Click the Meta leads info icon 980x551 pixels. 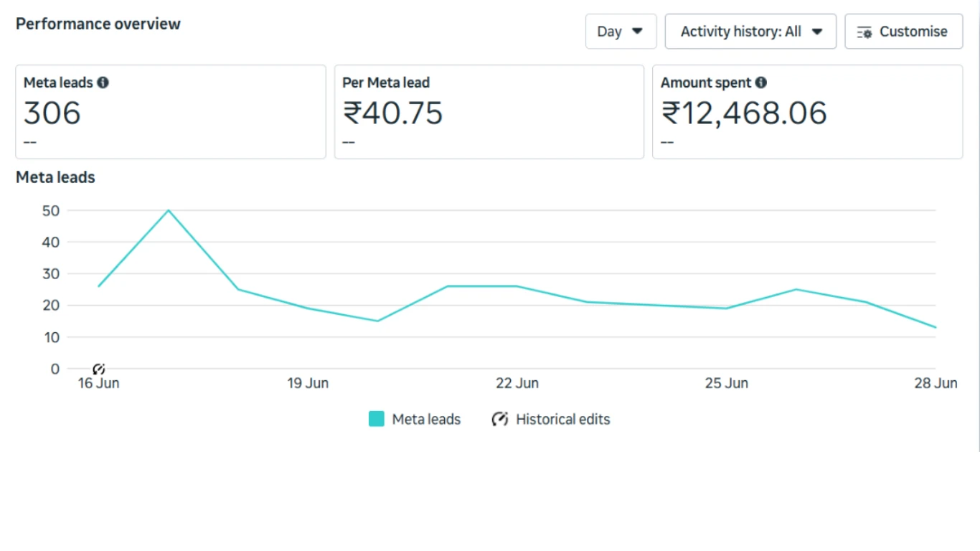103,83
